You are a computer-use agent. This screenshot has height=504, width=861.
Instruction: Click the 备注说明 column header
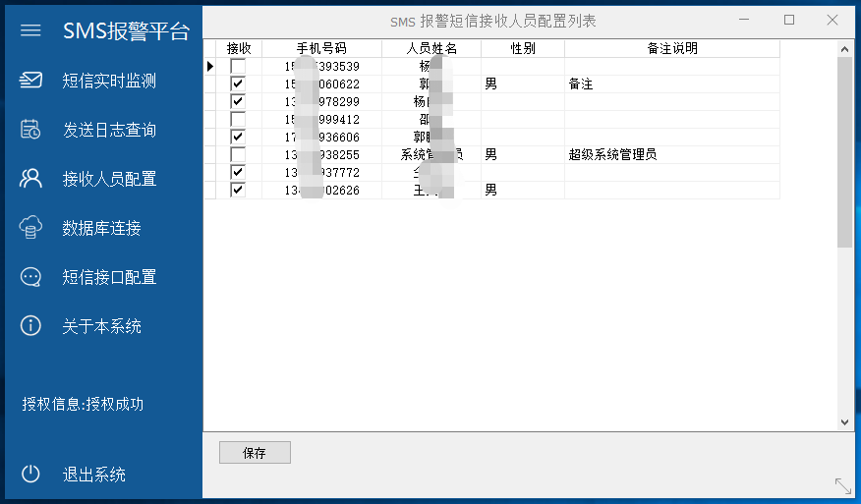[672, 48]
